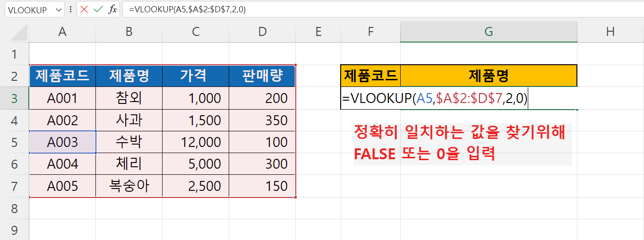The width and height of the screenshot is (644, 240).
Task: Select the price cell 2,500
Action: [196, 186]
